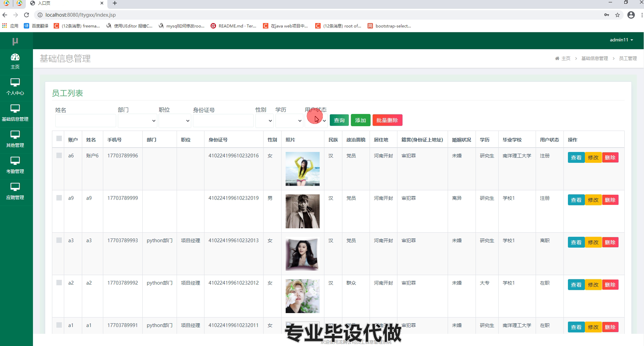Open the saved passwords key icon
The image size is (644, 346).
(x=607, y=15)
